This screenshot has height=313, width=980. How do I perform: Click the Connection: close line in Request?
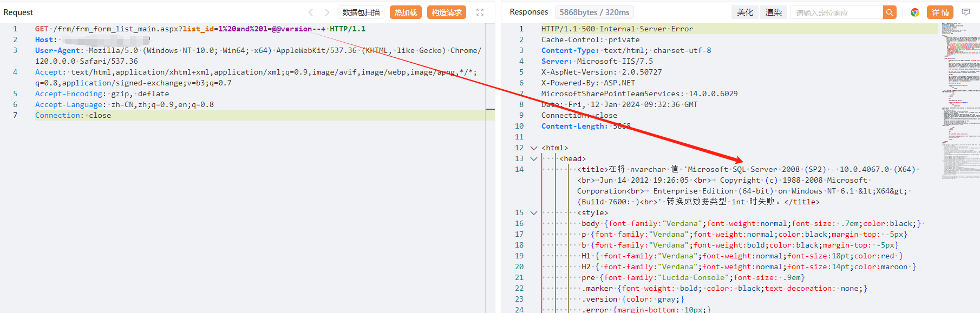click(x=73, y=115)
